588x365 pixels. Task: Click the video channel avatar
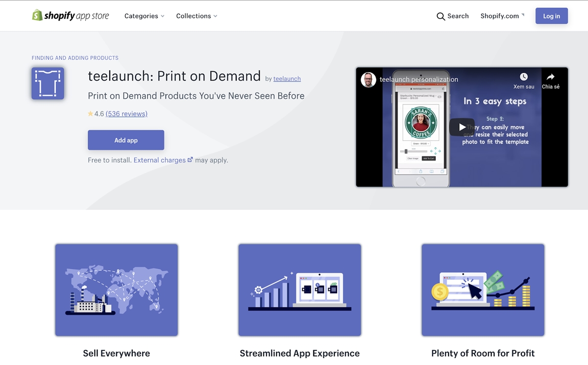pyautogui.click(x=368, y=79)
